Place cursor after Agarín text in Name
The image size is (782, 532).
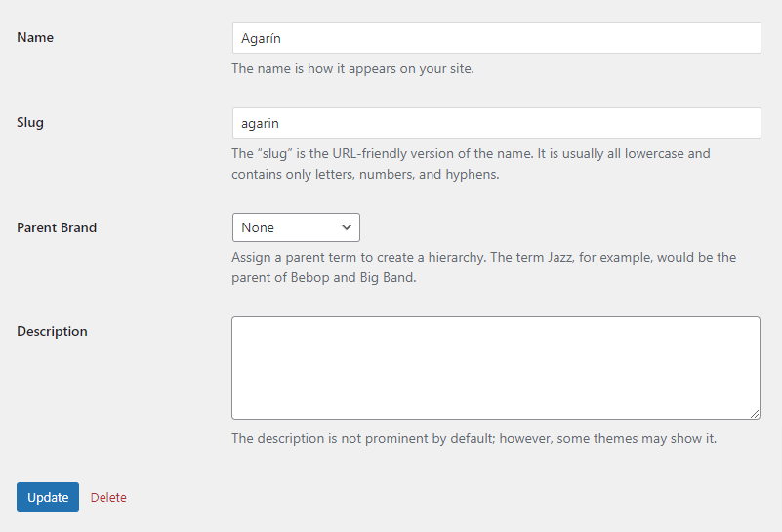coord(282,38)
